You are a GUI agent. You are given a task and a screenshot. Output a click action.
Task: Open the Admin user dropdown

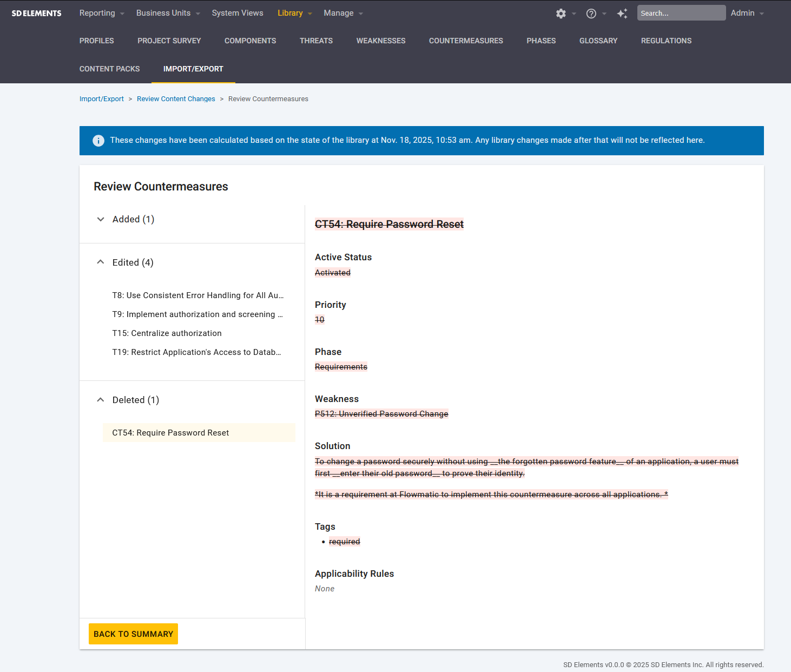[747, 13]
